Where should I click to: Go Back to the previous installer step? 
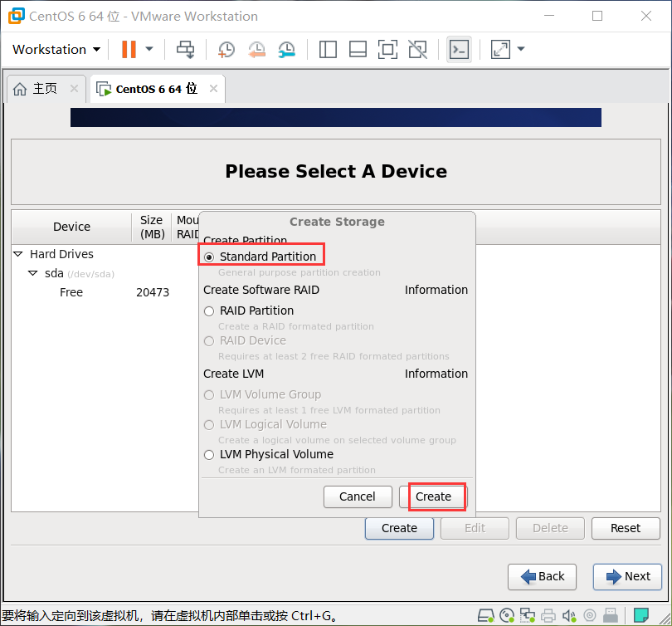pyautogui.click(x=542, y=577)
